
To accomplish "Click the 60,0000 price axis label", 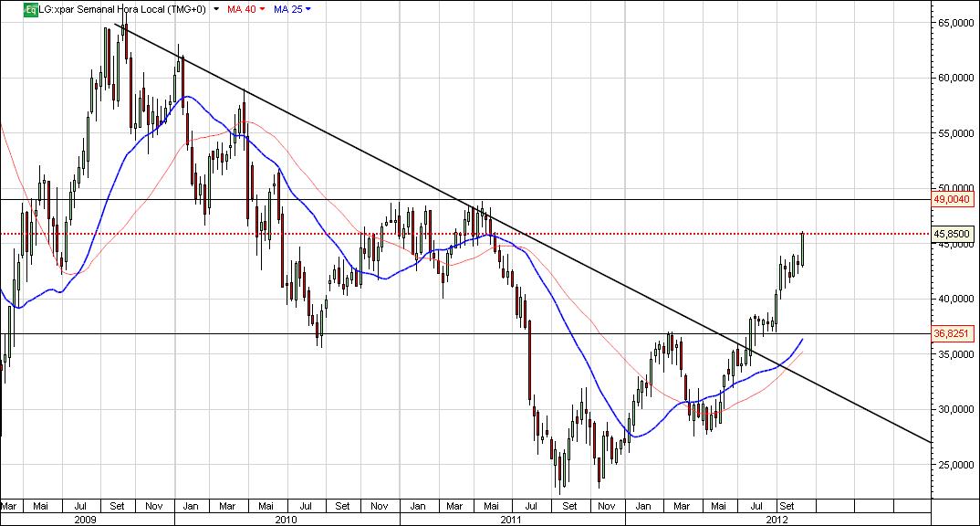I will point(955,78).
